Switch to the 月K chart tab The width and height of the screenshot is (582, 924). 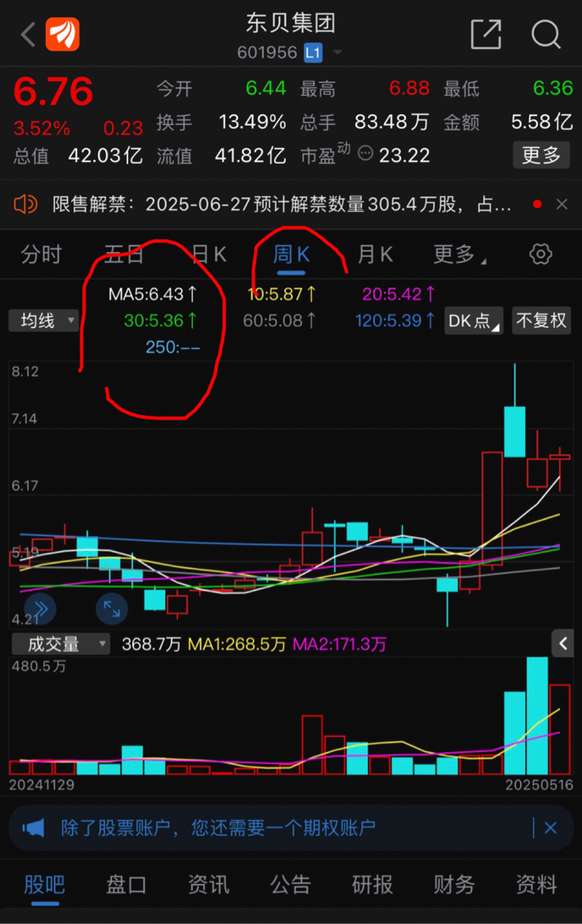pyautogui.click(x=375, y=254)
